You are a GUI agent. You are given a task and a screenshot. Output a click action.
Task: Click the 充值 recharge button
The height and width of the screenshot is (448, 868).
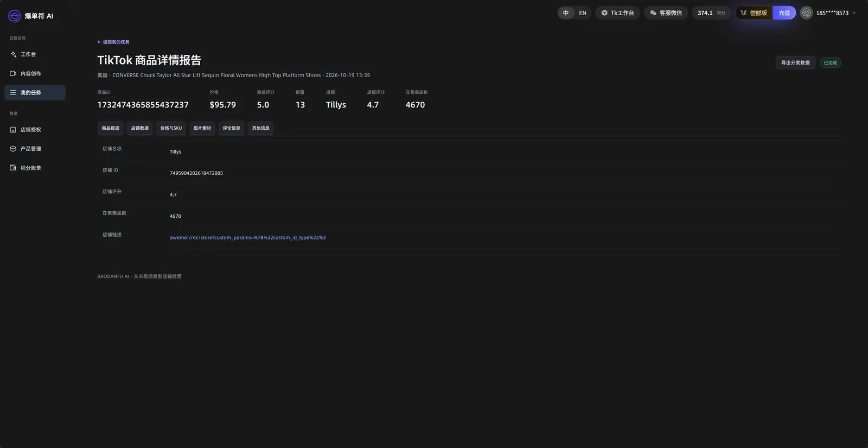pyautogui.click(x=784, y=13)
